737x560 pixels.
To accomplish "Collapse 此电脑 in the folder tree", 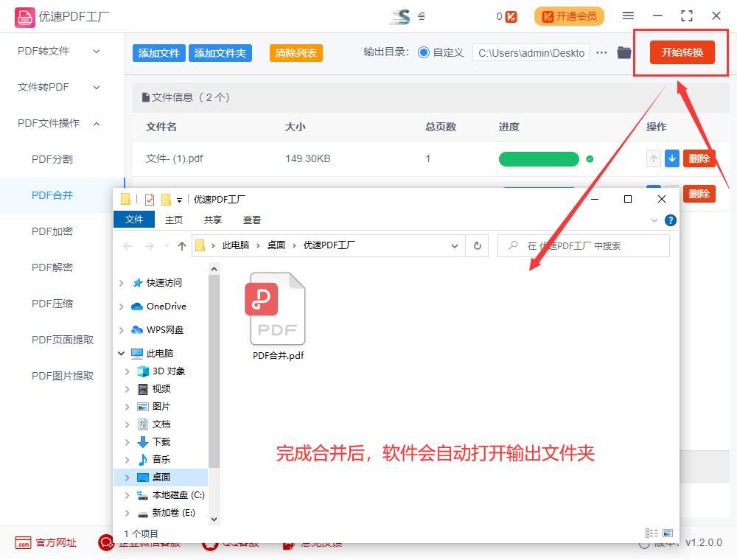I will 122,353.
